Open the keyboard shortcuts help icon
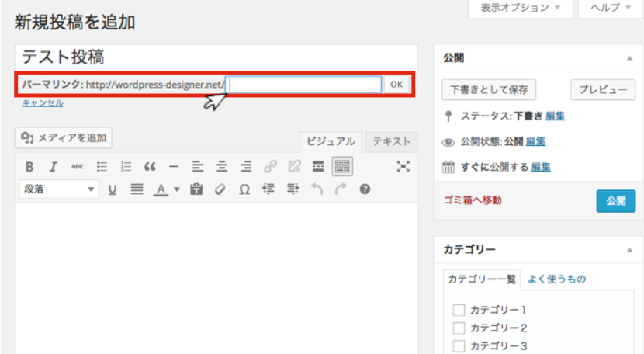644x354 pixels. pos(365,189)
